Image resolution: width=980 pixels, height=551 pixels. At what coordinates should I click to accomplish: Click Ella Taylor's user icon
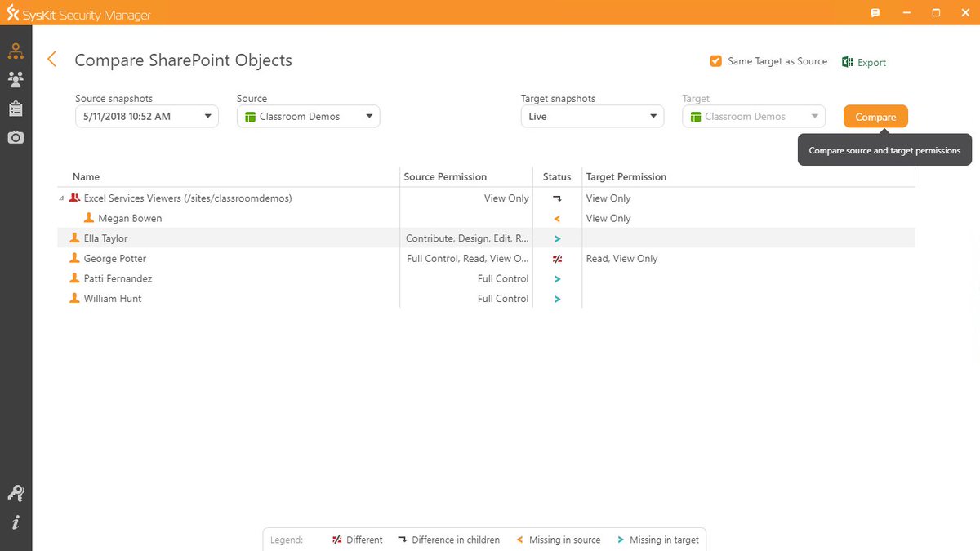pyautogui.click(x=75, y=238)
